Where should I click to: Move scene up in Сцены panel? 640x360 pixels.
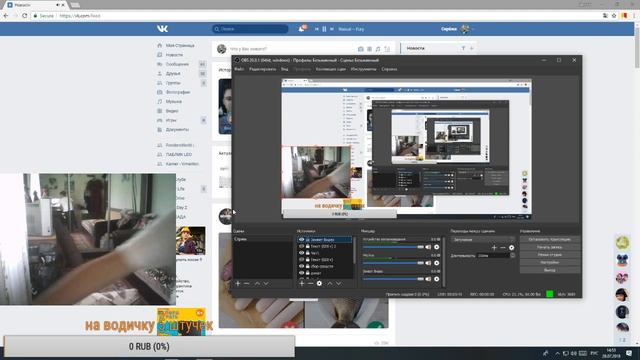tap(257, 283)
